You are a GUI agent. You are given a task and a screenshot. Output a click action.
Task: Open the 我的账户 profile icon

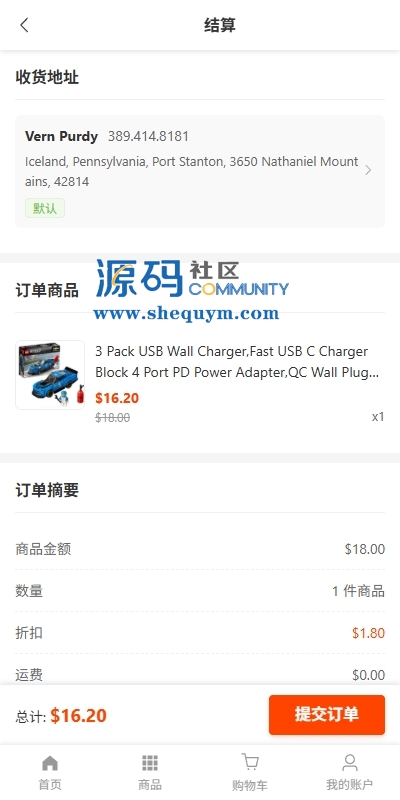[349, 763]
